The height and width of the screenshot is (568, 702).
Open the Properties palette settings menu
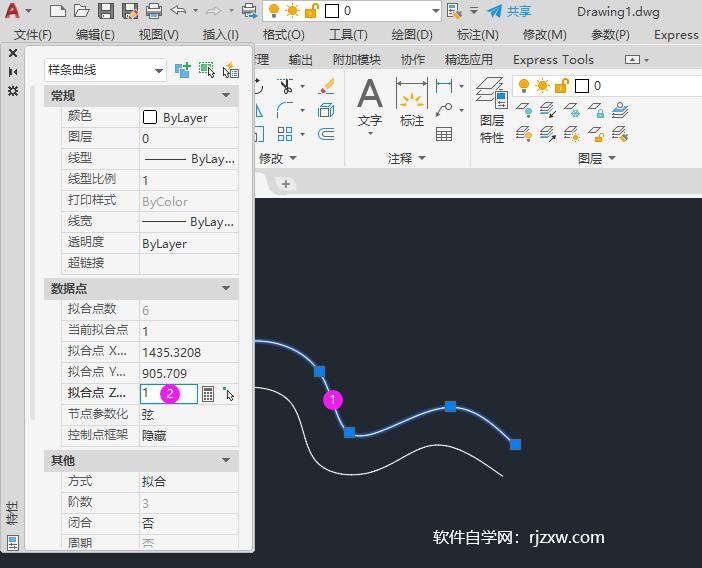[13, 91]
